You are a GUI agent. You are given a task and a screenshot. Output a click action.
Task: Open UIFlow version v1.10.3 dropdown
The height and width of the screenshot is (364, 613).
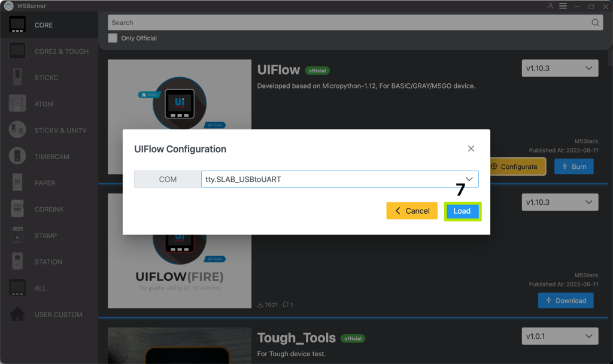tap(560, 68)
